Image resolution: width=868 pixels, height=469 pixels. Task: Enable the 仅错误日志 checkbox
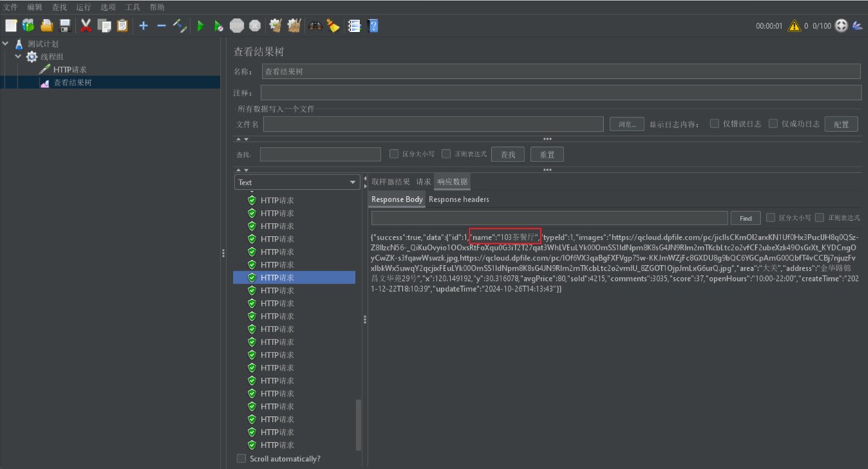pos(715,124)
